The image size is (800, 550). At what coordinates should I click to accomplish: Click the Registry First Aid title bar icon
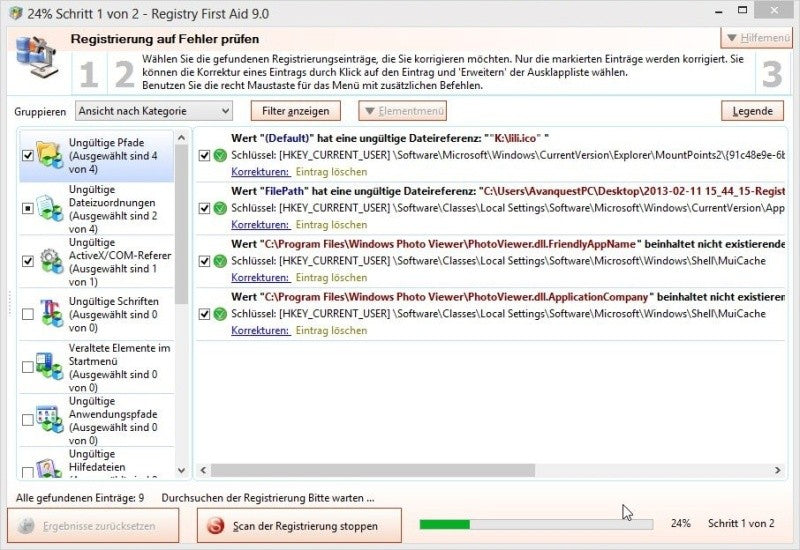coord(16,13)
